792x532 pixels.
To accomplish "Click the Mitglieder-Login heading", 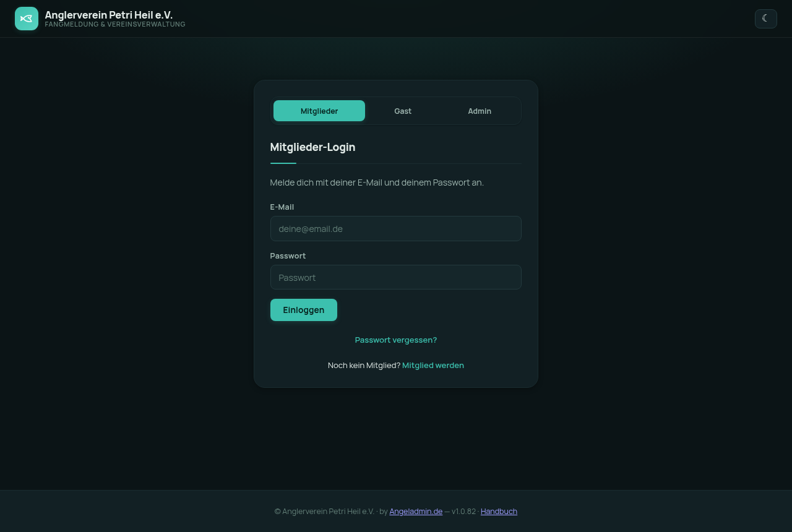I will [312, 147].
